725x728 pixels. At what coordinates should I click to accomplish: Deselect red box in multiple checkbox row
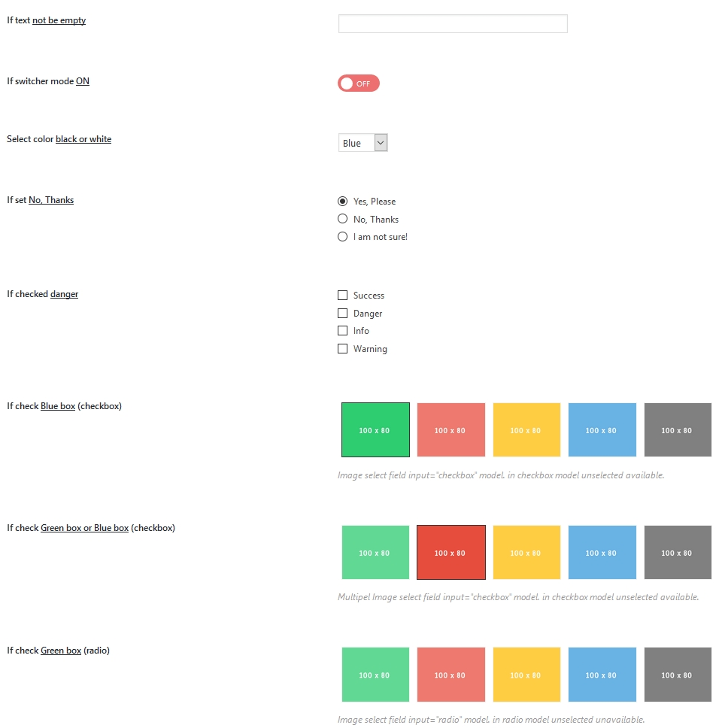pyautogui.click(x=450, y=553)
